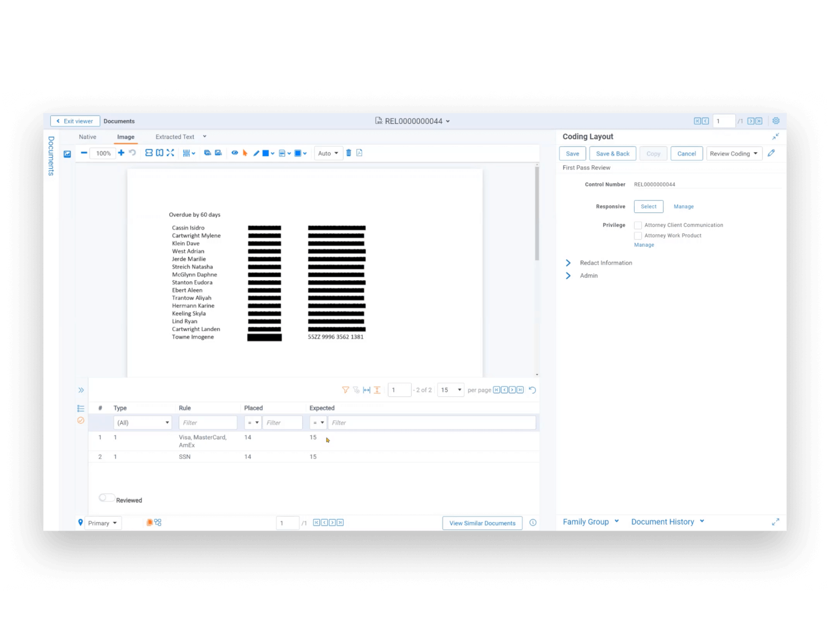This screenshot has width=830, height=644.
Task: Check the Attorney Client Communication checkbox
Action: [637, 225]
